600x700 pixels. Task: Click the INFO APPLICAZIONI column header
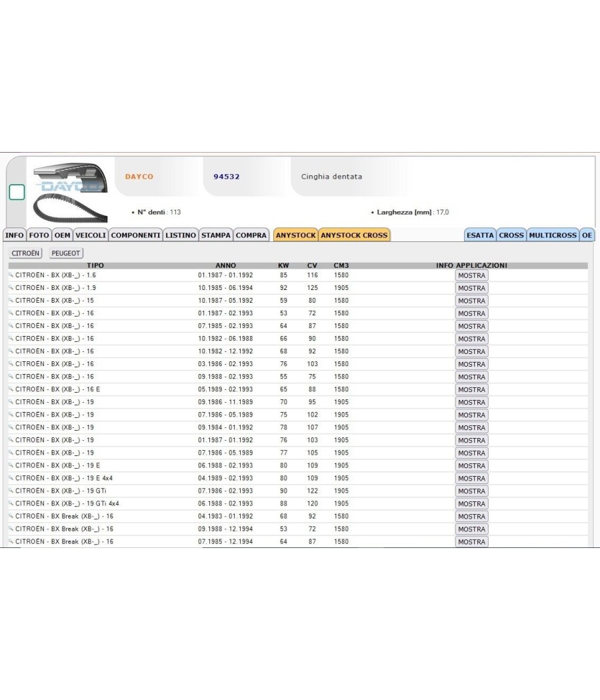point(471,265)
